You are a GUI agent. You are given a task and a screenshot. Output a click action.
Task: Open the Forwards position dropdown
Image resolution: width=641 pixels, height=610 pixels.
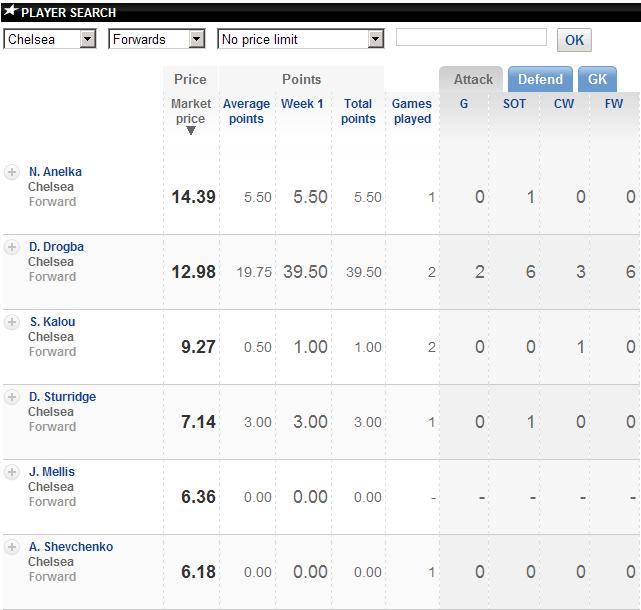click(157, 39)
